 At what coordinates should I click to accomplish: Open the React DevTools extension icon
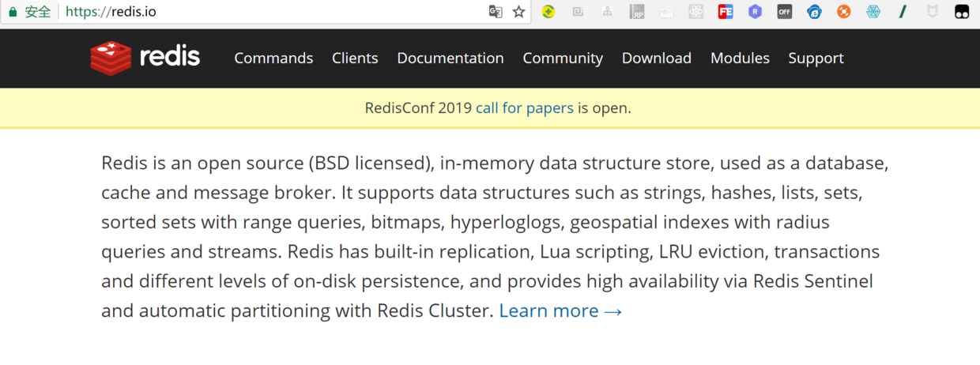point(695,12)
